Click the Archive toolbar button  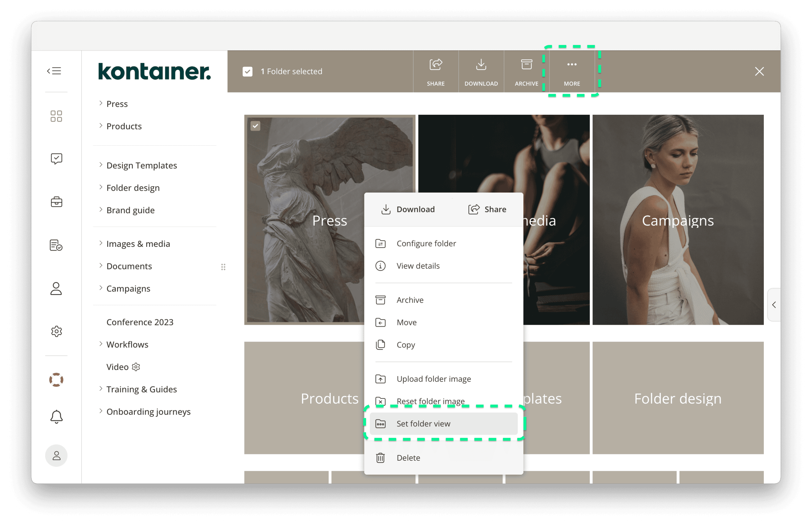click(526, 71)
